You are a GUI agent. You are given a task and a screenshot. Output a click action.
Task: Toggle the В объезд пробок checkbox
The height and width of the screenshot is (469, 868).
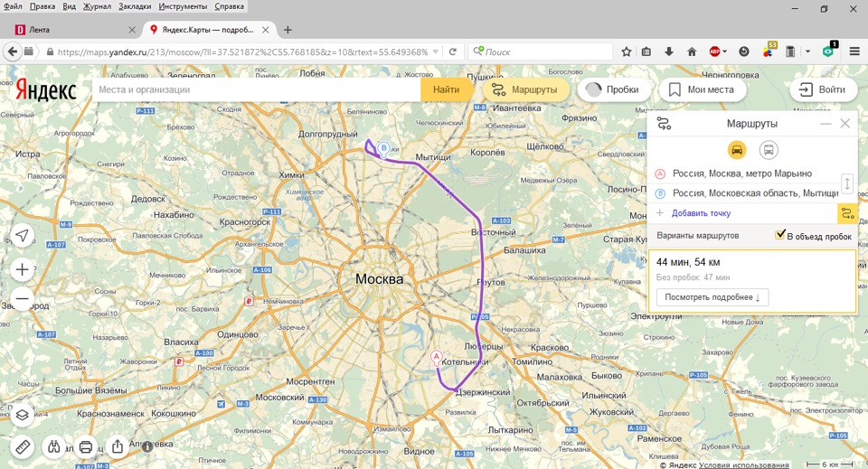click(780, 235)
